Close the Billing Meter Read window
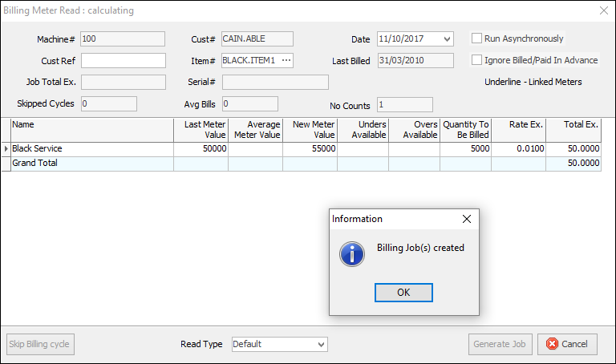 [603, 10]
